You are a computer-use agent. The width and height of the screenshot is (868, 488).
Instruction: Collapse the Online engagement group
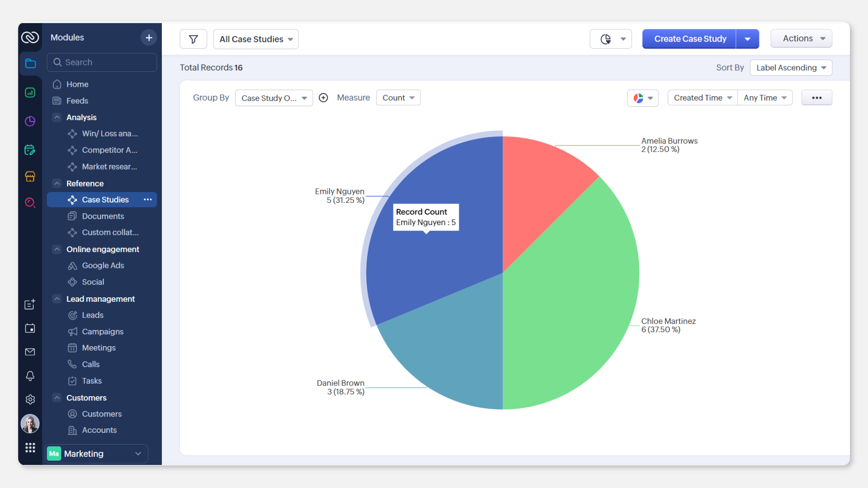pyautogui.click(x=57, y=249)
